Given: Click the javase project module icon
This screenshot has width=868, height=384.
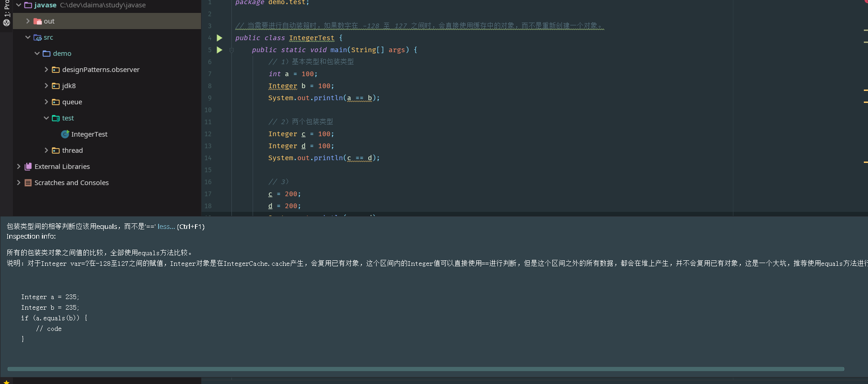Looking at the screenshot, I should (28, 5).
